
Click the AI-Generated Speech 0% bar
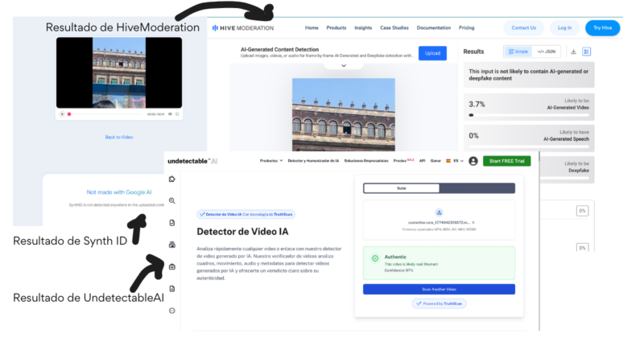point(529,146)
